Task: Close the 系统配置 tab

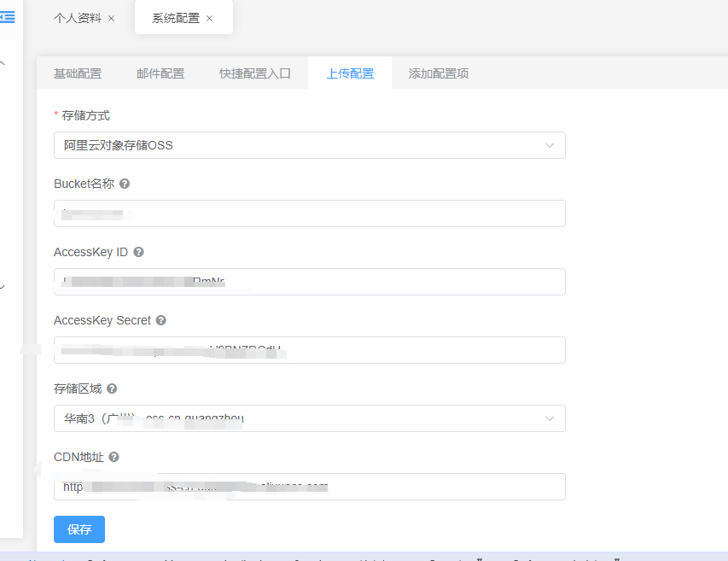Action: (x=209, y=19)
